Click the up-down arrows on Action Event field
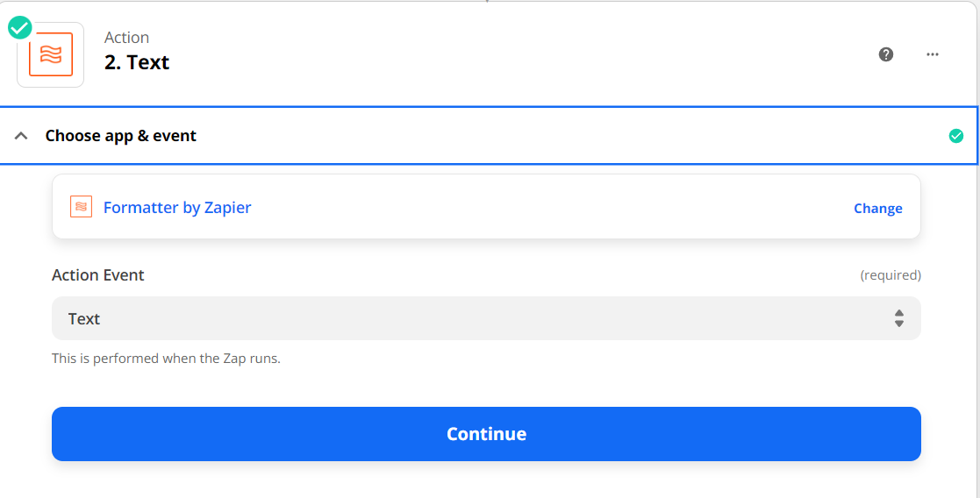980x498 pixels. (x=899, y=318)
